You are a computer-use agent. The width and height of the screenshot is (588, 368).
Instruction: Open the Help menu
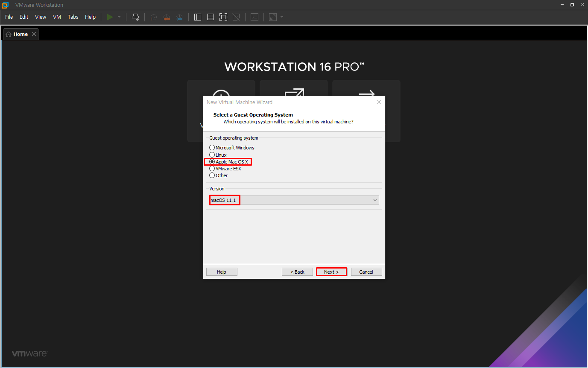pyautogui.click(x=91, y=17)
